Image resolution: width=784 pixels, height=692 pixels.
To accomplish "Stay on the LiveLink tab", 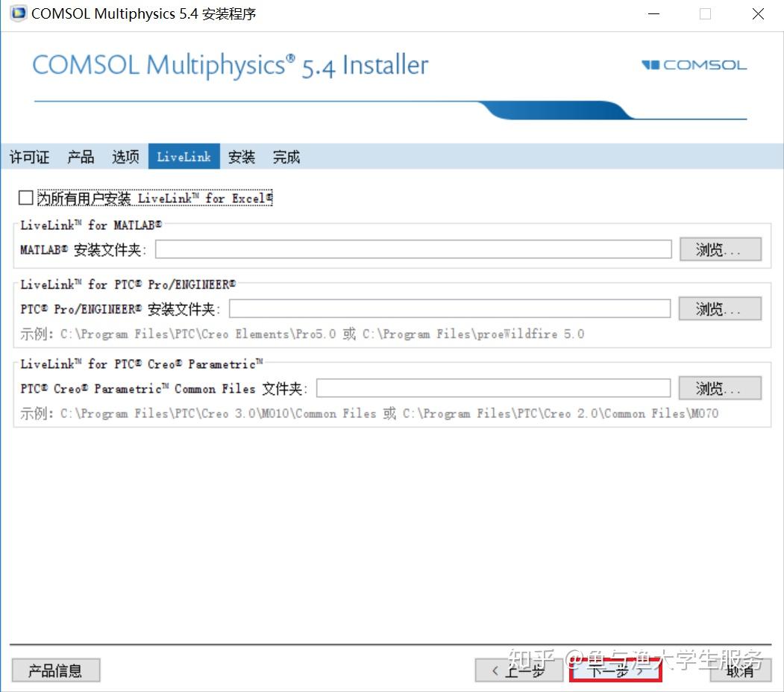I will (183, 157).
